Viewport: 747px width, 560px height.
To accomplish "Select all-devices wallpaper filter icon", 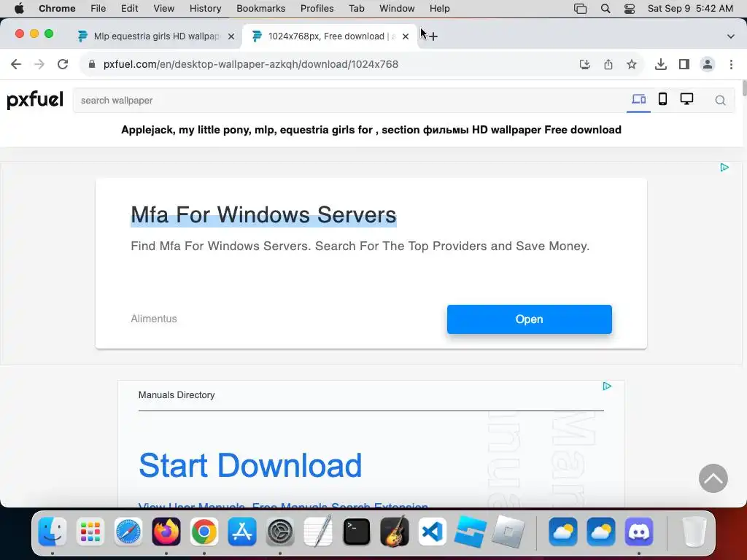I will coord(638,99).
